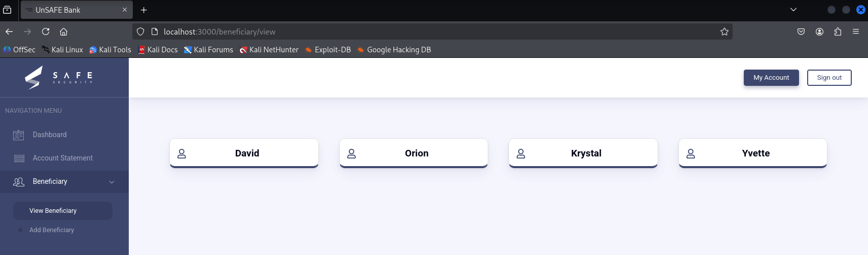Click the Sign out button
Viewport: 868px width, 255px height.
829,78
